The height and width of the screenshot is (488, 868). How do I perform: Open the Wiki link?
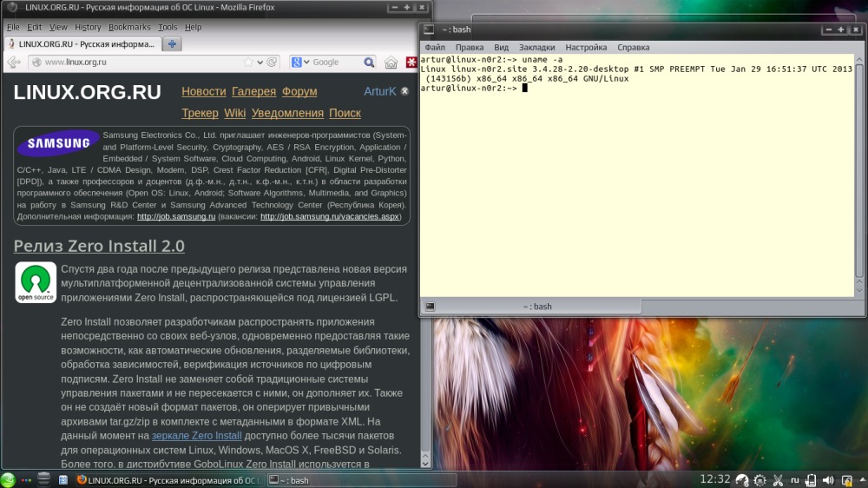[x=234, y=113]
